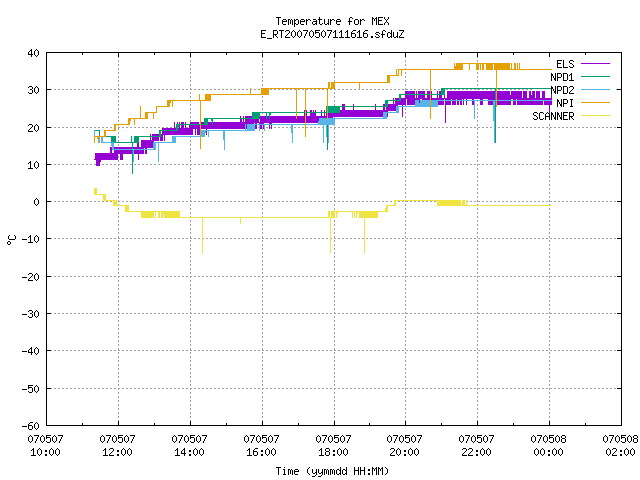The width and height of the screenshot is (640, 480).
Task: Click the x-axis tick label 070507 18:00
Action: click(x=333, y=446)
